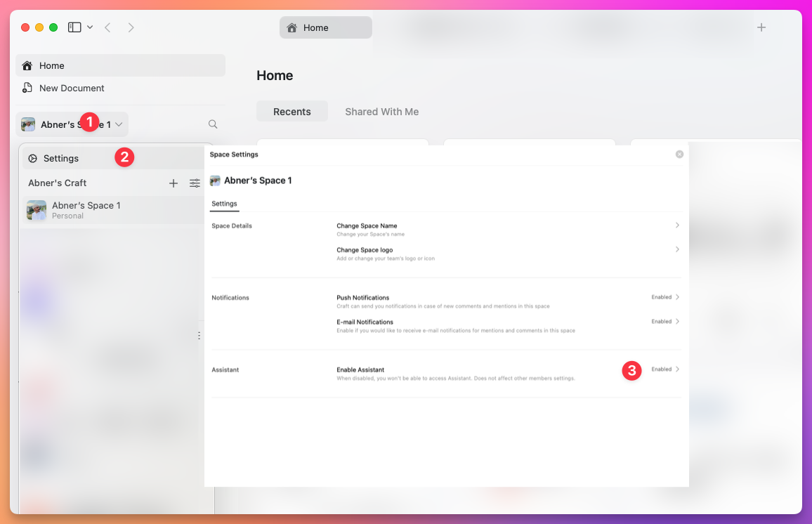The width and height of the screenshot is (812, 524).
Task: Create a New Document from sidebar
Action: [121, 88]
